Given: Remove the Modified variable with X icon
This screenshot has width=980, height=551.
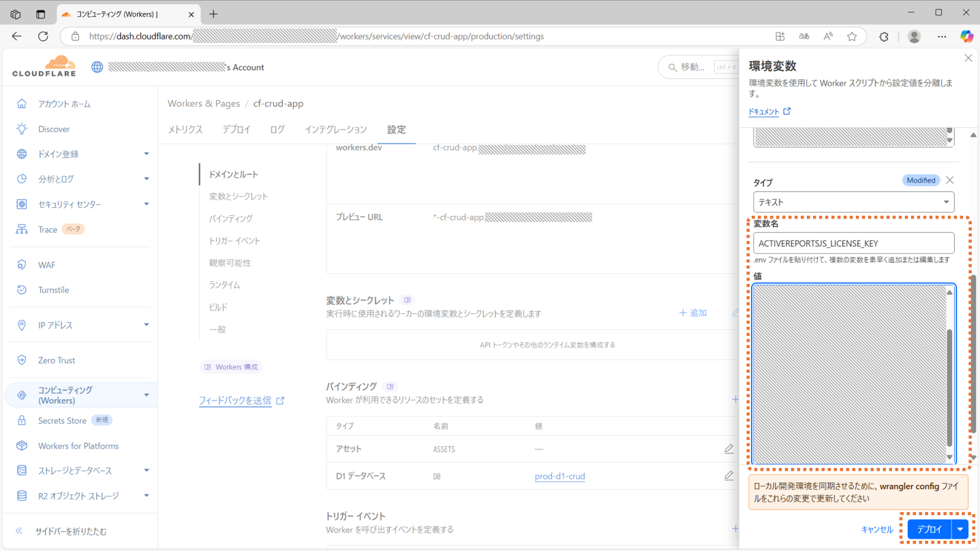Looking at the screenshot, I should 949,180.
